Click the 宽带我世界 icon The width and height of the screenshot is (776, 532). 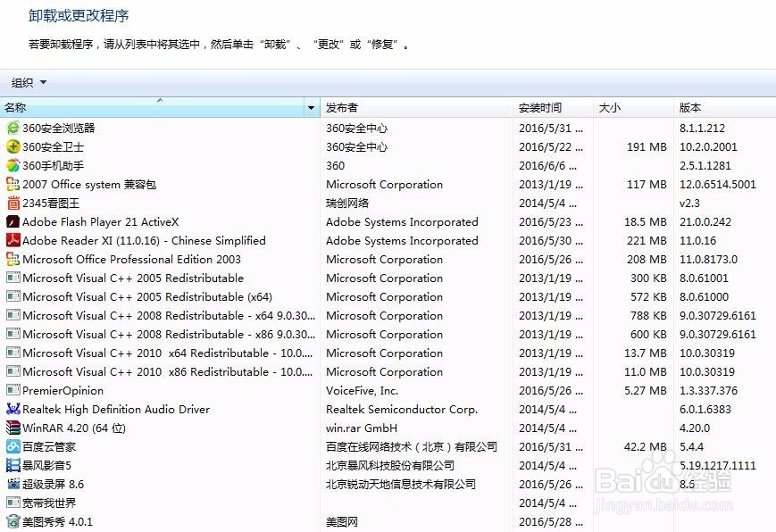[x=13, y=503]
